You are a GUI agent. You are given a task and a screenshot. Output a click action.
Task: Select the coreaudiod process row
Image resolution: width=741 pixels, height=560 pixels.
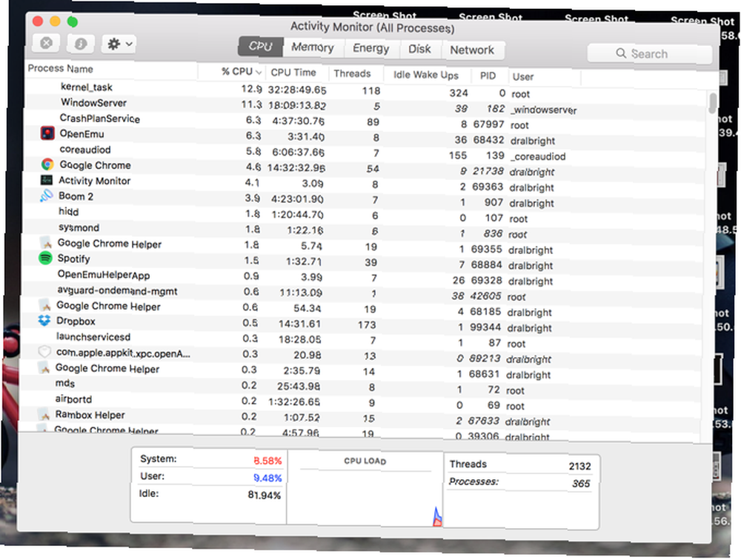(x=365, y=153)
